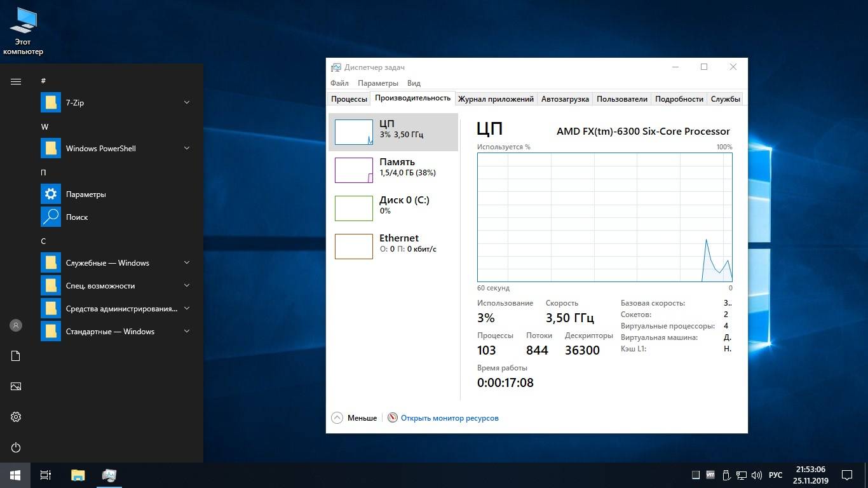Click the Служебные — Windows folder icon
The height and width of the screenshot is (488, 868).
[x=51, y=262]
